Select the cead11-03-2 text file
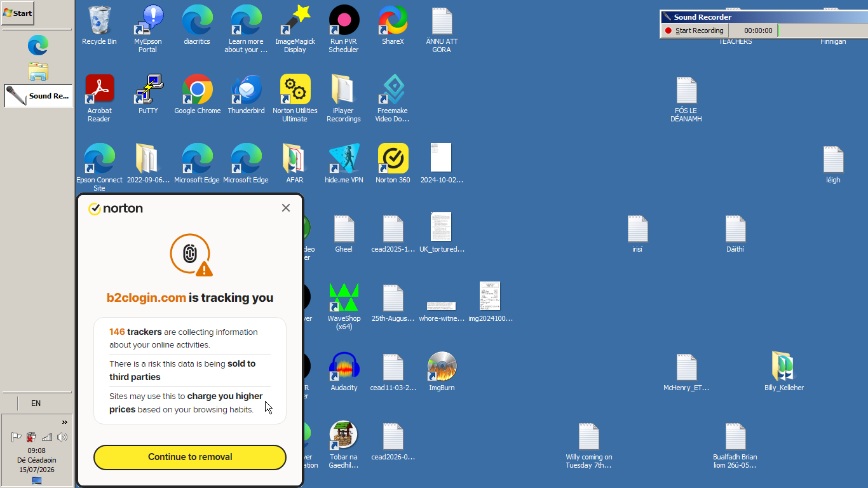 click(393, 372)
